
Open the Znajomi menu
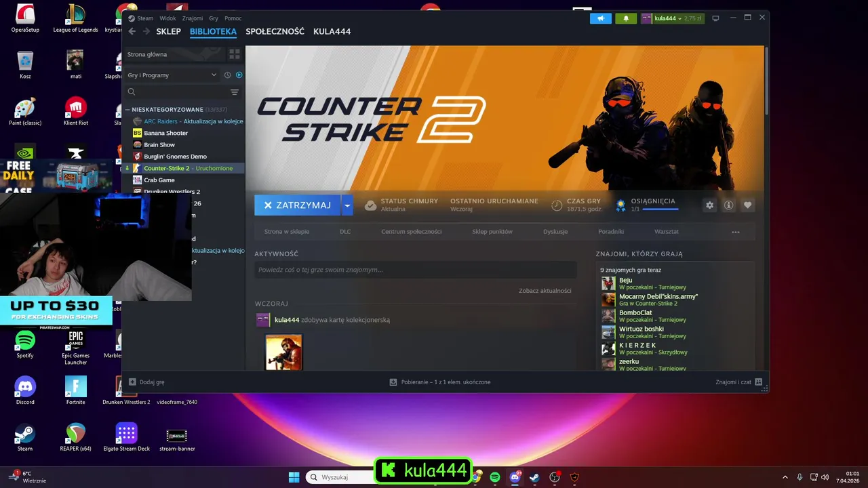coord(193,18)
